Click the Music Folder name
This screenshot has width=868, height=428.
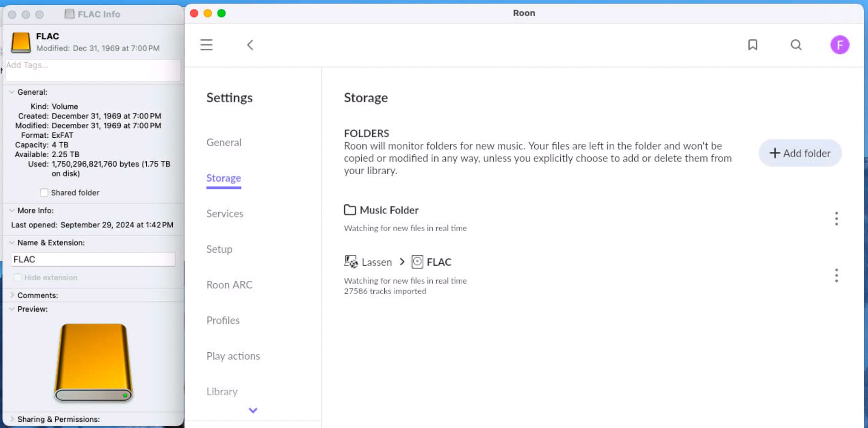(389, 210)
